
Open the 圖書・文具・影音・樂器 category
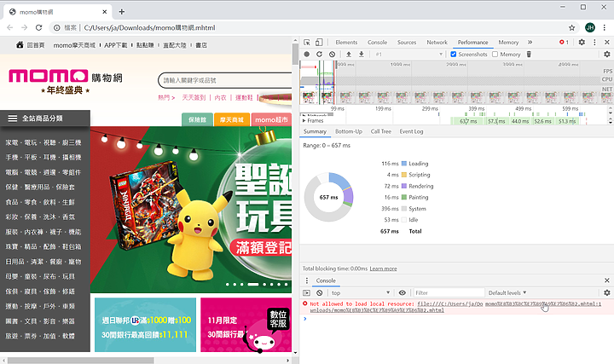point(40,321)
